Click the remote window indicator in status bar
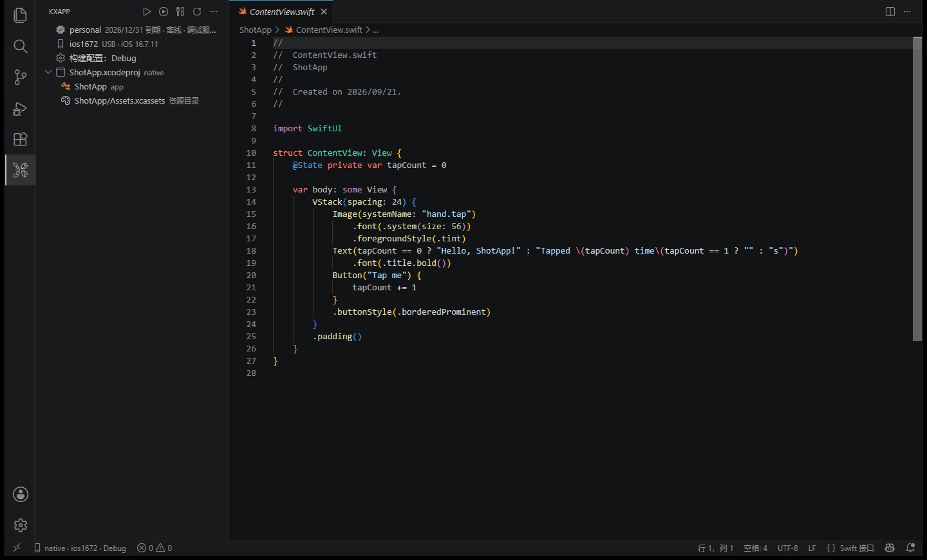927x560 pixels. pos(17,548)
